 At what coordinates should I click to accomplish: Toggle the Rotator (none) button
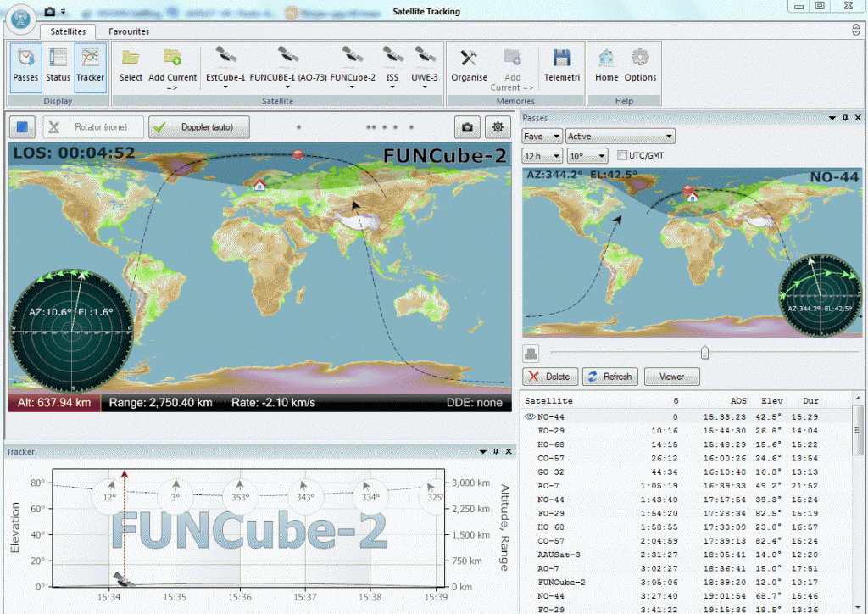coord(93,127)
